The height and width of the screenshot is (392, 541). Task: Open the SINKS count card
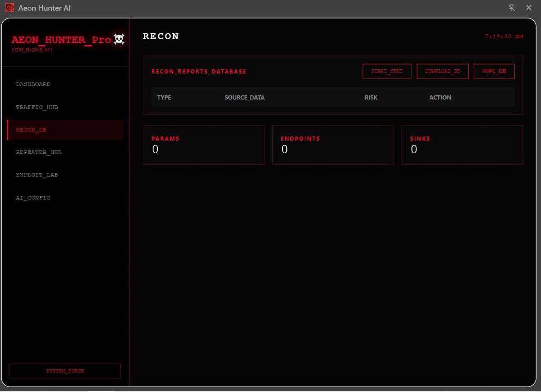(462, 145)
